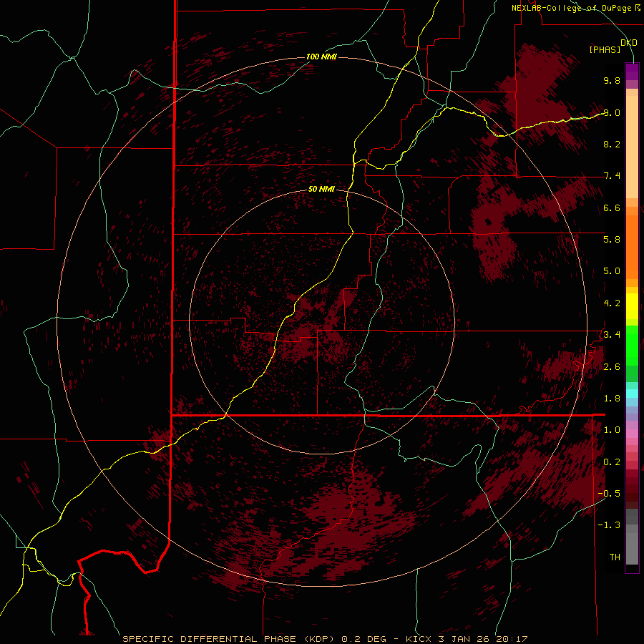Click the 6.6 value on the color scale

(x=612, y=208)
